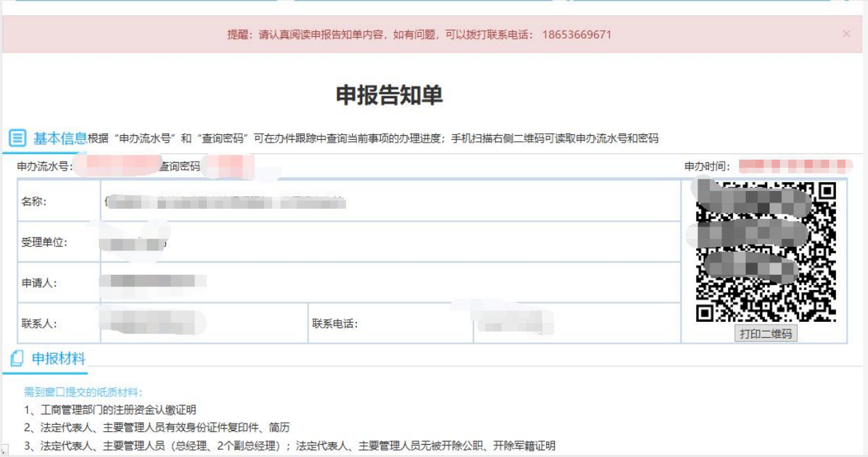Click the 查询密码 label
Screen dimensions: 868x457
pos(180,166)
